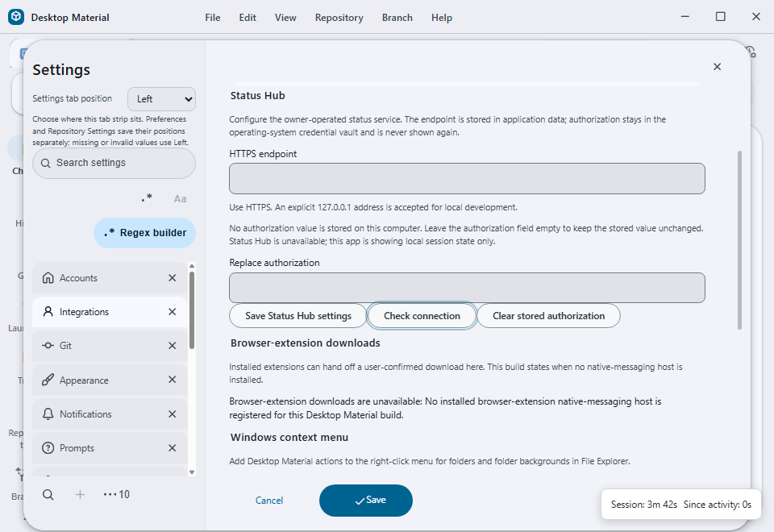774x532 pixels.
Task: Click the Browser-extension downloads heading
Action: pyautogui.click(x=305, y=343)
